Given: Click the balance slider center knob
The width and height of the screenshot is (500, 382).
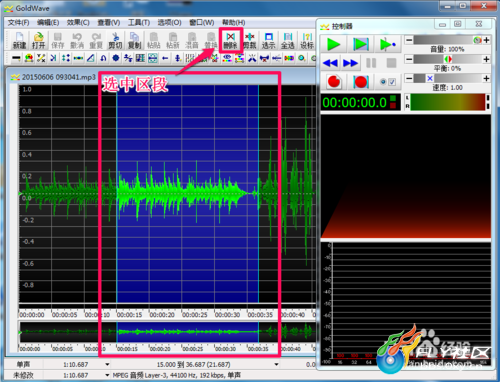Looking at the screenshot, I should pos(448,59).
